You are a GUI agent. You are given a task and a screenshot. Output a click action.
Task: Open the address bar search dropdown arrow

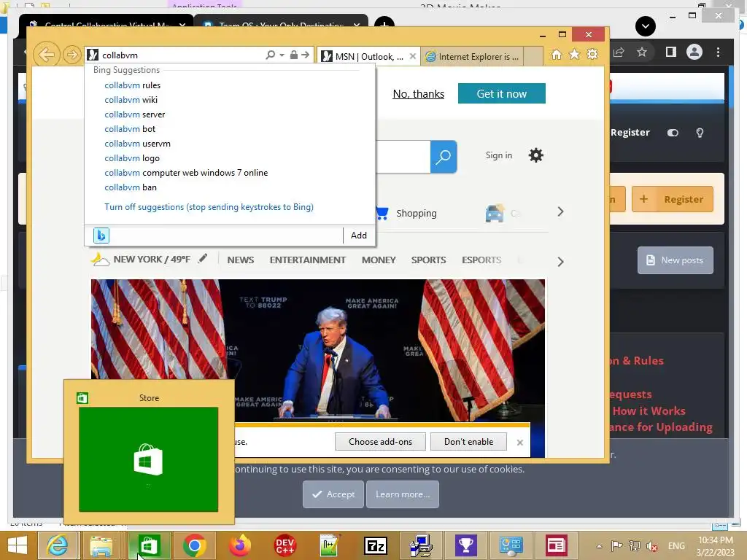282,55
